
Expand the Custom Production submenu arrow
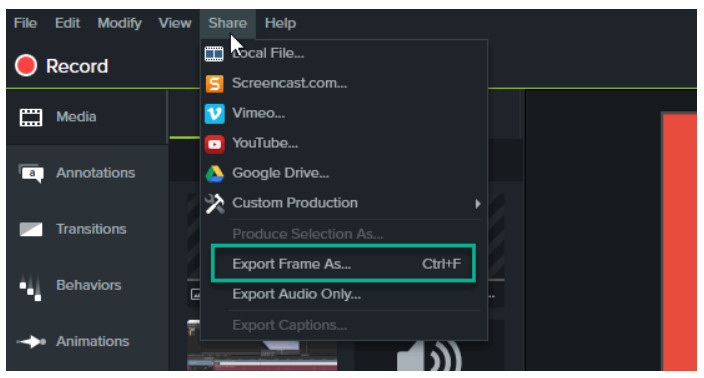coord(478,204)
